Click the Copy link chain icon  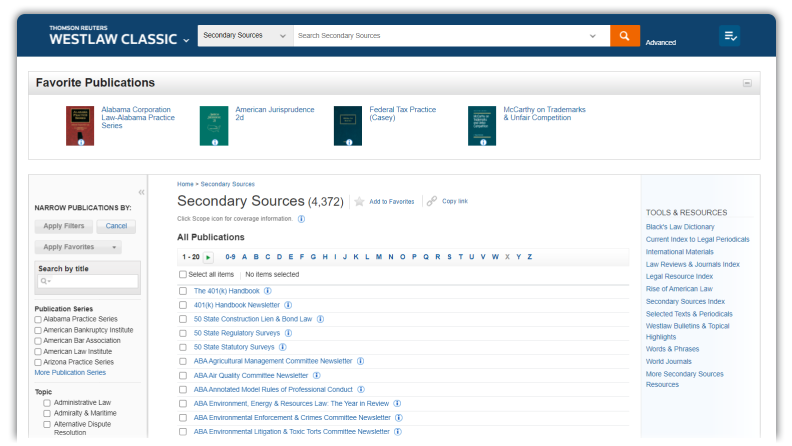431,201
